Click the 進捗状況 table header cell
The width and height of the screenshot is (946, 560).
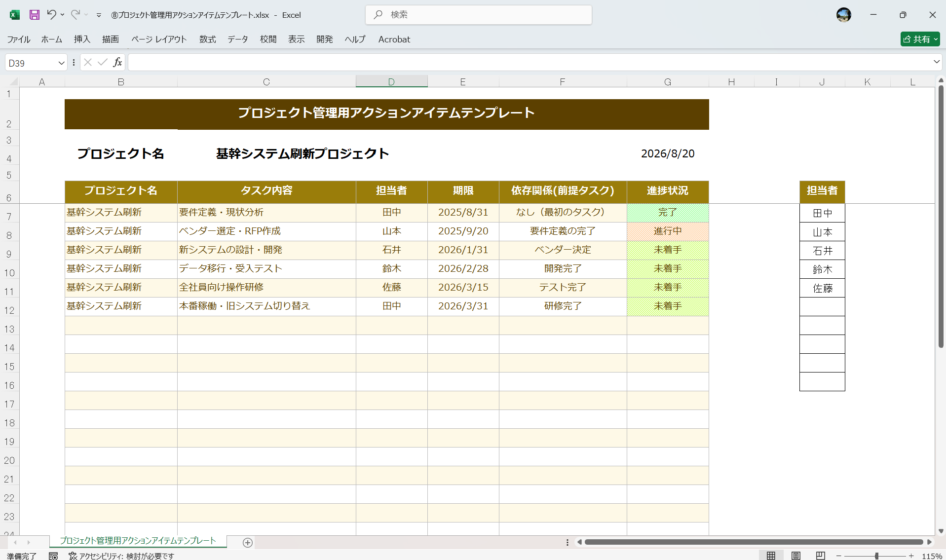668,191
